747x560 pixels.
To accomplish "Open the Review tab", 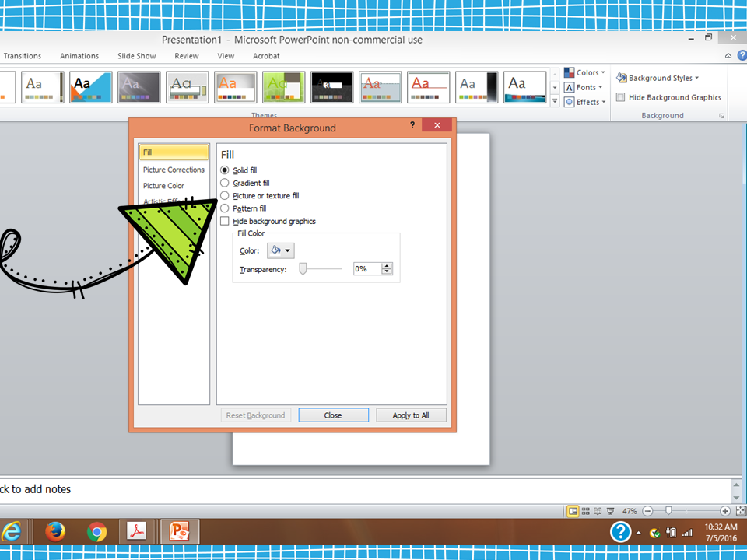I will click(x=186, y=56).
